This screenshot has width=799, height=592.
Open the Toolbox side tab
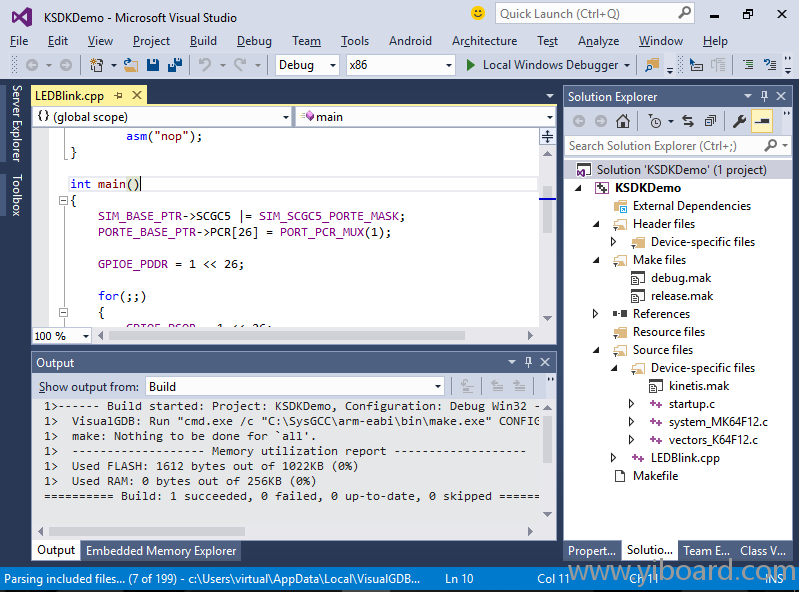click(x=16, y=195)
